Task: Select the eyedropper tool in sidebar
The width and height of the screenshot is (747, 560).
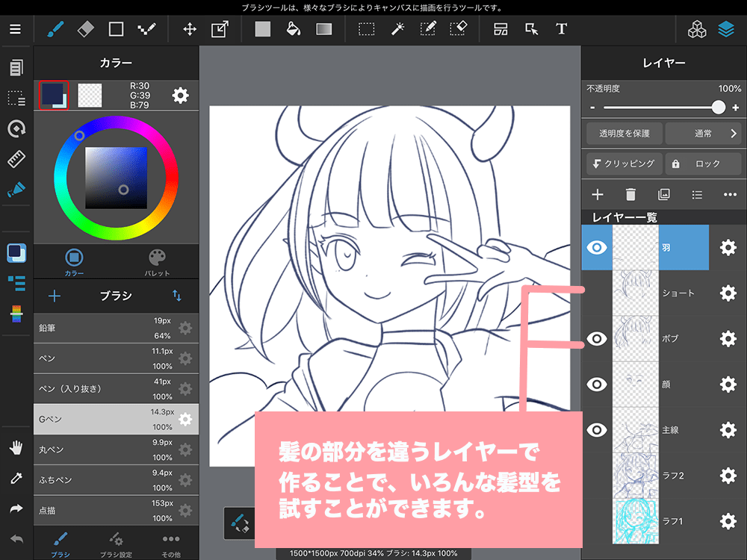Action: click(x=16, y=478)
